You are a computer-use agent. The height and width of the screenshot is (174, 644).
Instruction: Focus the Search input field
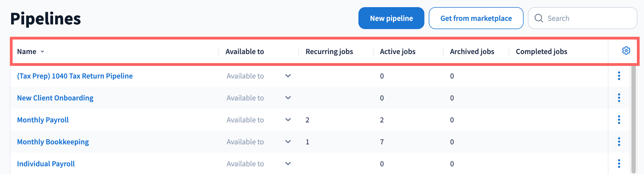pyautogui.click(x=589, y=18)
